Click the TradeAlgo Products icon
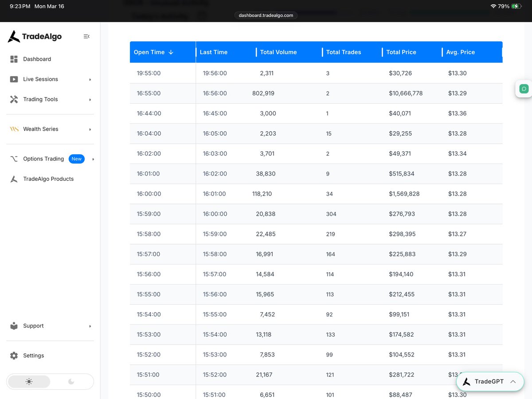The height and width of the screenshot is (399, 532). pyautogui.click(x=14, y=179)
